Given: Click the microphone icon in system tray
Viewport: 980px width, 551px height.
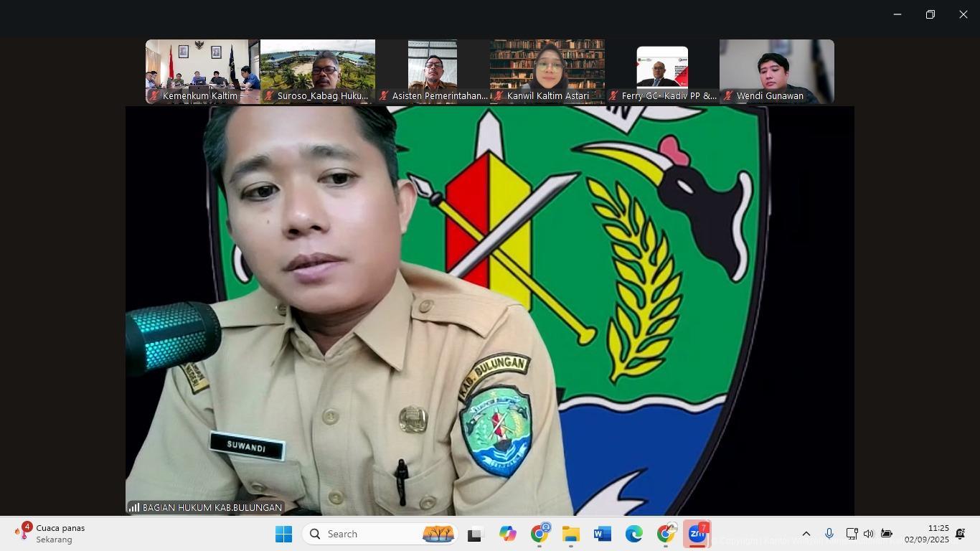Looking at the screenshot, I should click(829, 534).
